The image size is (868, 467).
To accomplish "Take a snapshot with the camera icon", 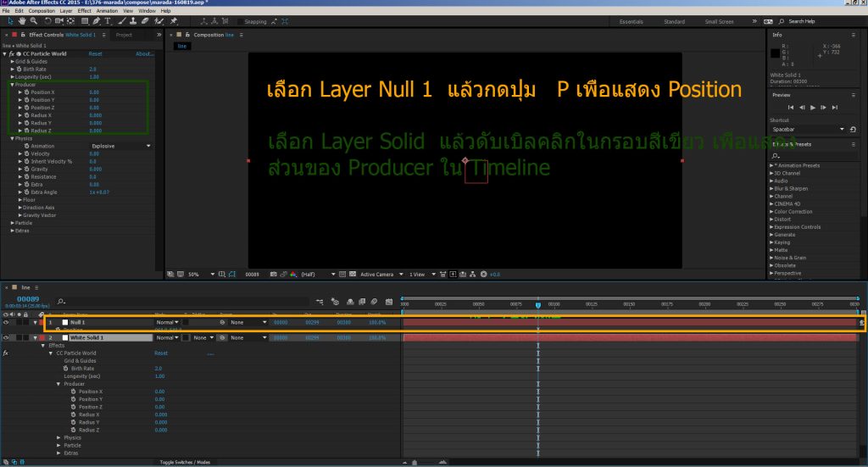I will tap(271, 275).
